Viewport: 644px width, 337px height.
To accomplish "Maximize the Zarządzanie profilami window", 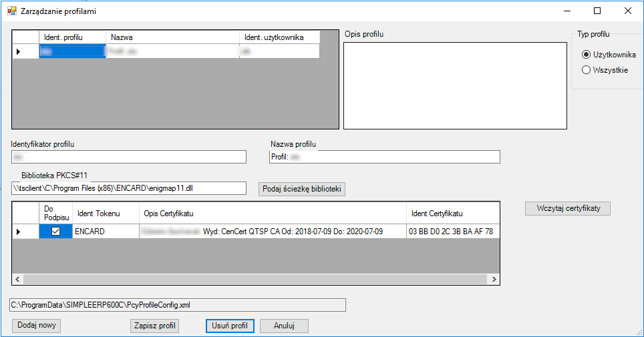I will pos(598,11).
